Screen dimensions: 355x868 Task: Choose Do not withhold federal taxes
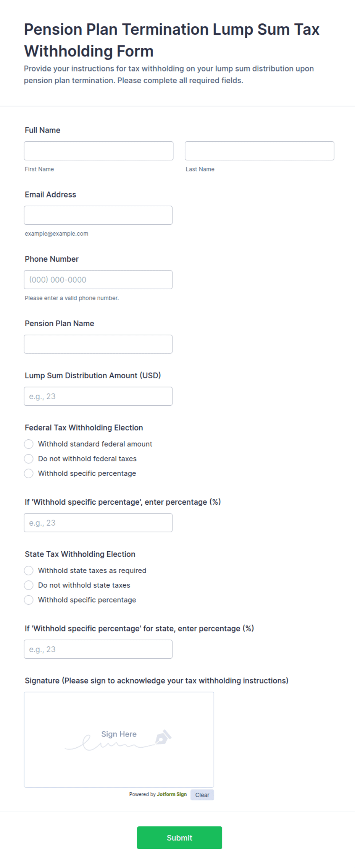pyautogui.click(x=29, y=458)
